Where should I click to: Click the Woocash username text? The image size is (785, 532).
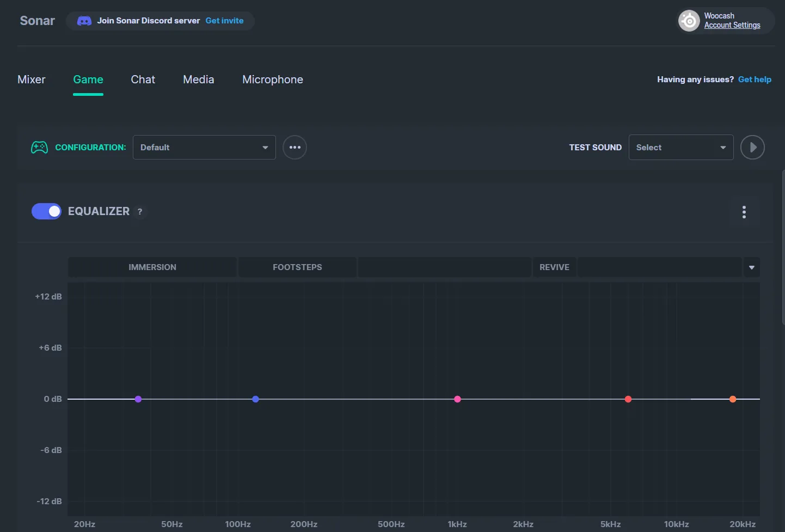point(719,16)
